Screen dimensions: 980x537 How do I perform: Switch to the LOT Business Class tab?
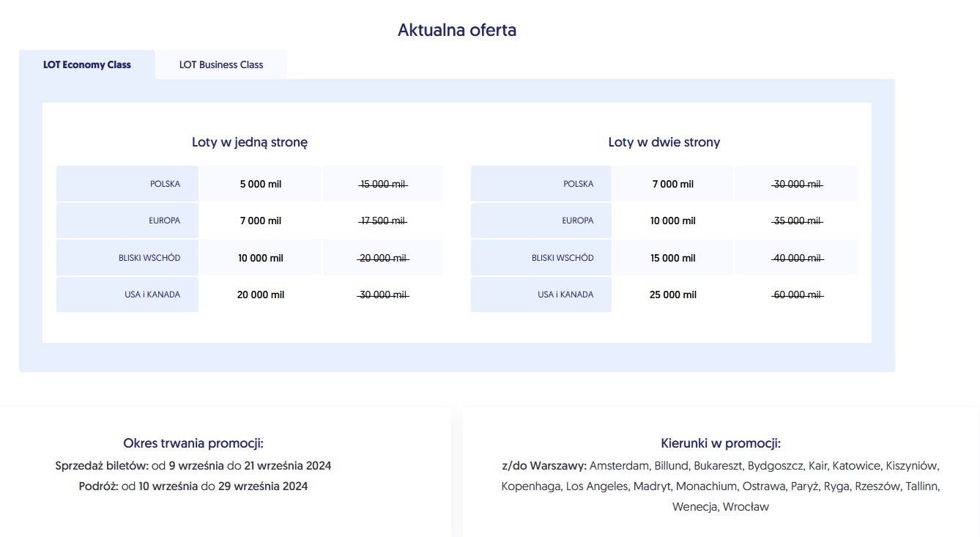(x=221, y=64)
